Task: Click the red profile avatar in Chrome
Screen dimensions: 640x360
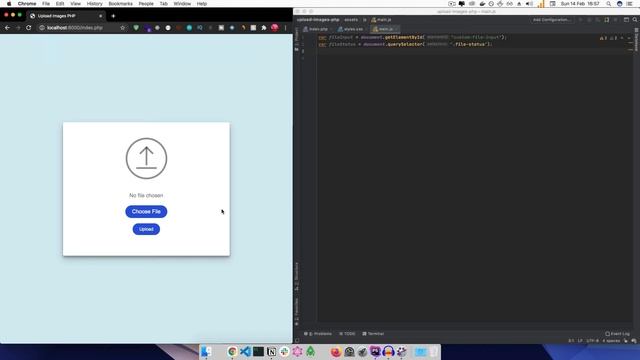Action: 275,28
